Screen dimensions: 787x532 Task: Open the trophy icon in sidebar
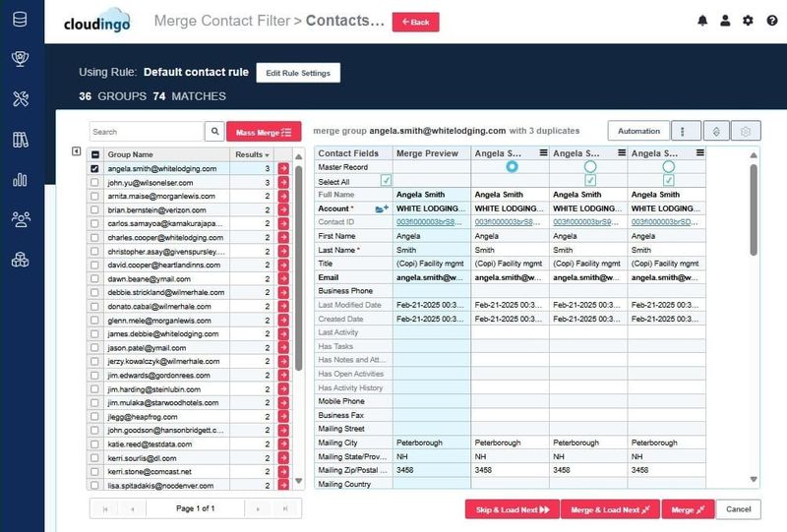point(20,59)
